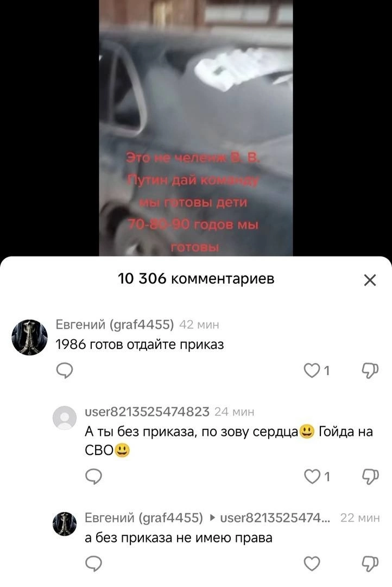Tap the '10 306 комментариев' header

(196, 278)
